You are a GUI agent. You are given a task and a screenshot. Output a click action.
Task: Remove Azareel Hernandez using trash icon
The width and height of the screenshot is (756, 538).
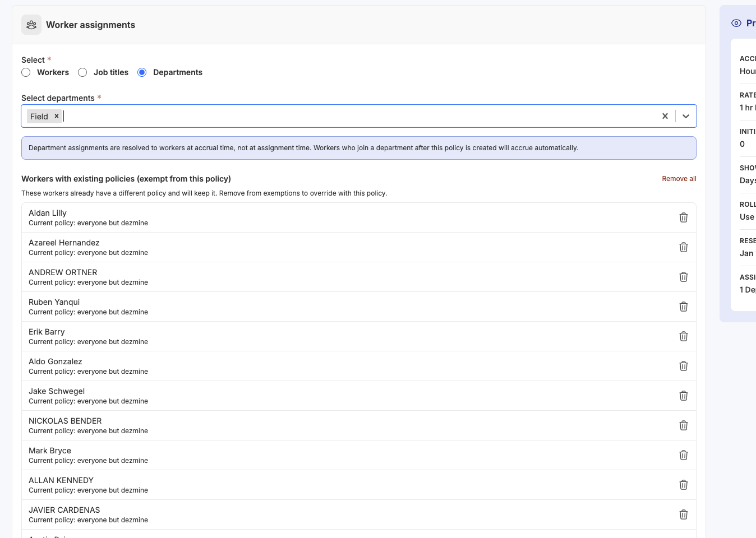(x=683, y=247)
